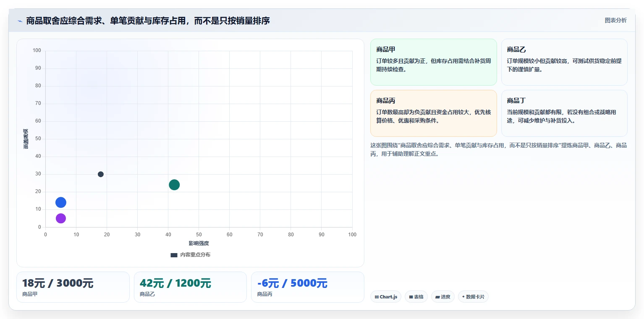Image resolution: width=644 pixels, height=319 pixels.
Task: Select the -6元 / 5000元 data card
Action: (307, 287)
